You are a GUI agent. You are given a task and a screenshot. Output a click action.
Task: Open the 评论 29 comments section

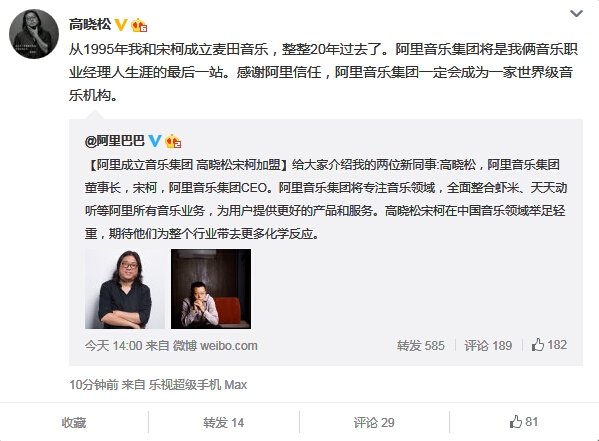coord(374,423)
